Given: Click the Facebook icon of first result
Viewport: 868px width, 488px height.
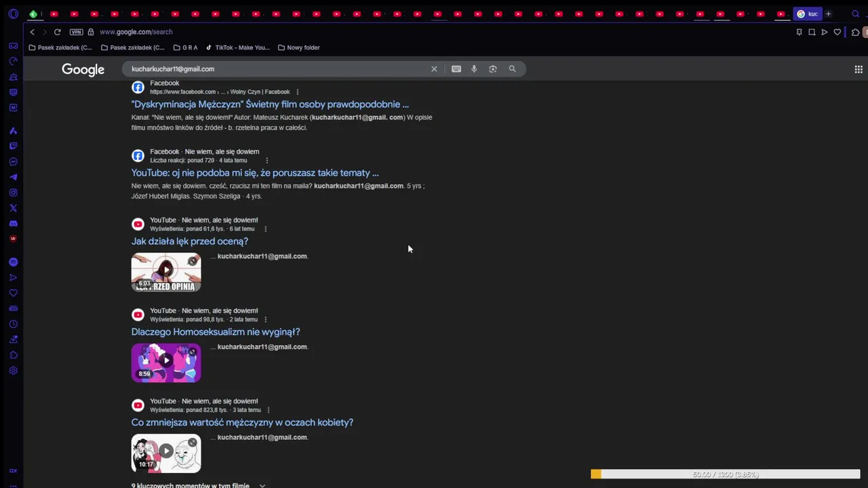Looking at the screenshot, I should click(x=138, y=87).
